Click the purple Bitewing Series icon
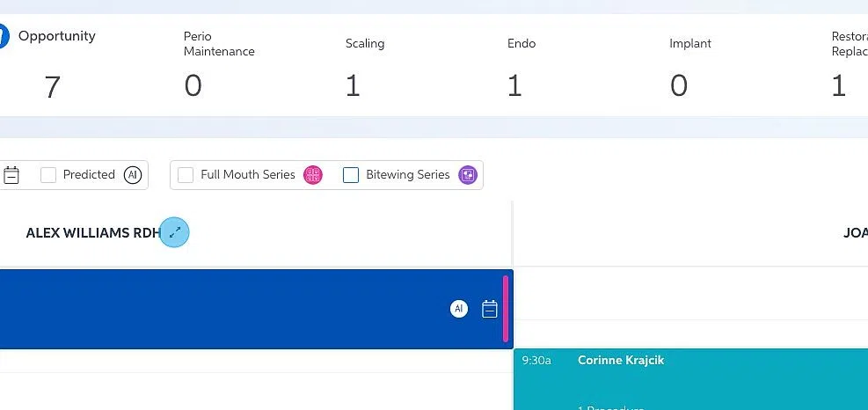 468,175
